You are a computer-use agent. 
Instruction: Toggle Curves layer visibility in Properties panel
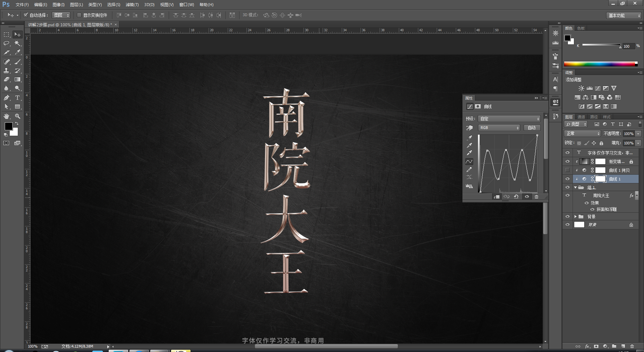click(527, 197)
